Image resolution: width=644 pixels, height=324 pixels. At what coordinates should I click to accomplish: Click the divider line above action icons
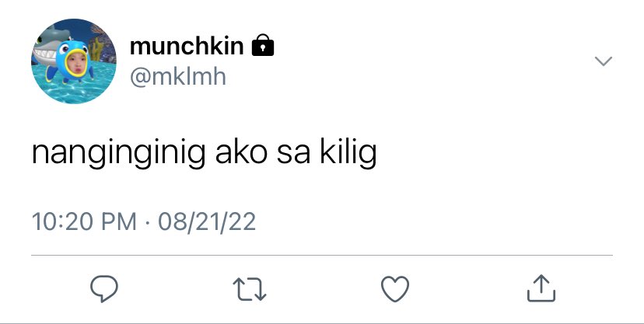coord(322,255)
